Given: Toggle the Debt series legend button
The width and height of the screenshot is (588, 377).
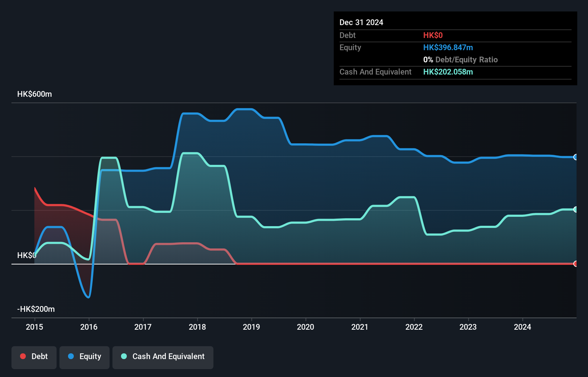Looking at the screenshot, I should pos(34,357).
